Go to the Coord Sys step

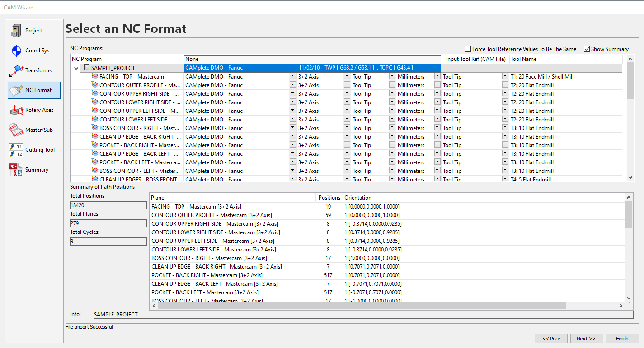(34, 51)
